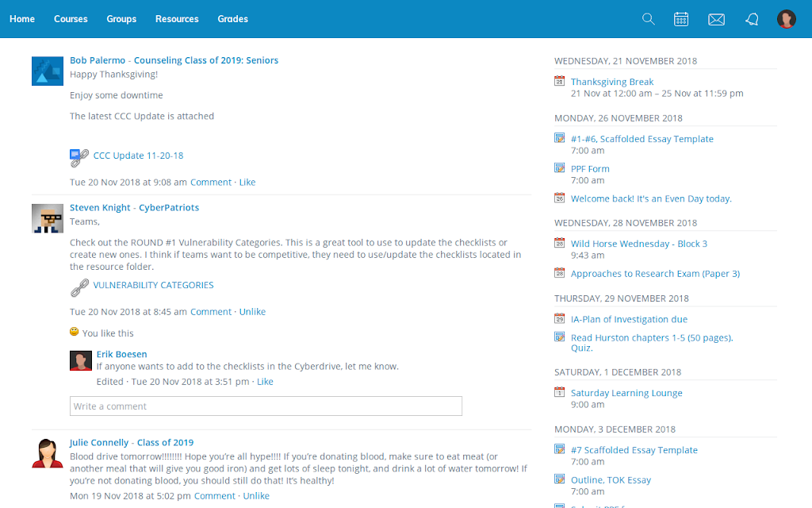
Task: Click the CCC Update attachment document icon
Action: 79,158
